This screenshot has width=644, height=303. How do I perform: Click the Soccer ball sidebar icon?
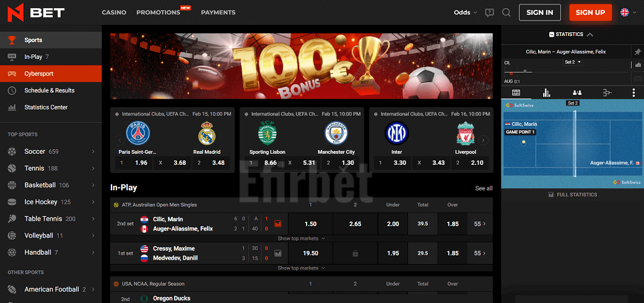(x=12, y=151)
